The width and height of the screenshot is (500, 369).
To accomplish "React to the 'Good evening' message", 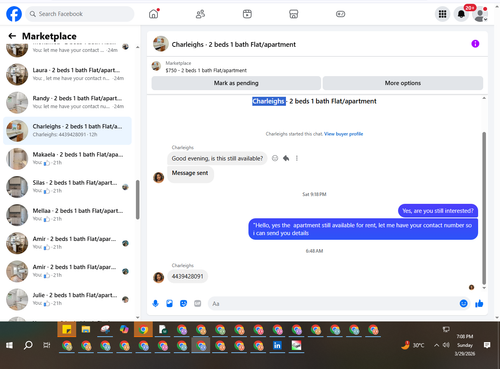I will click(275, 158).
